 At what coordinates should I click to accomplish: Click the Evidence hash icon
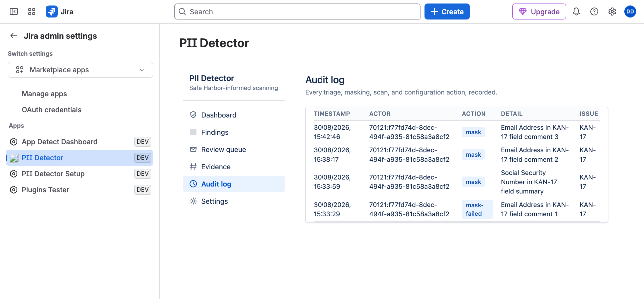(x=193, y=167)
